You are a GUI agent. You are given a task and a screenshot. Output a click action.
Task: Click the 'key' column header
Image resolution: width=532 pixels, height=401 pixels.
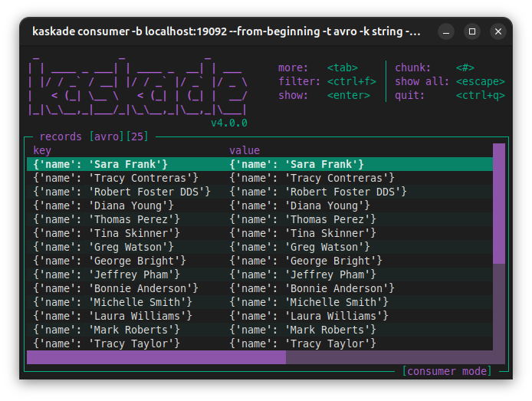[42, 150]
